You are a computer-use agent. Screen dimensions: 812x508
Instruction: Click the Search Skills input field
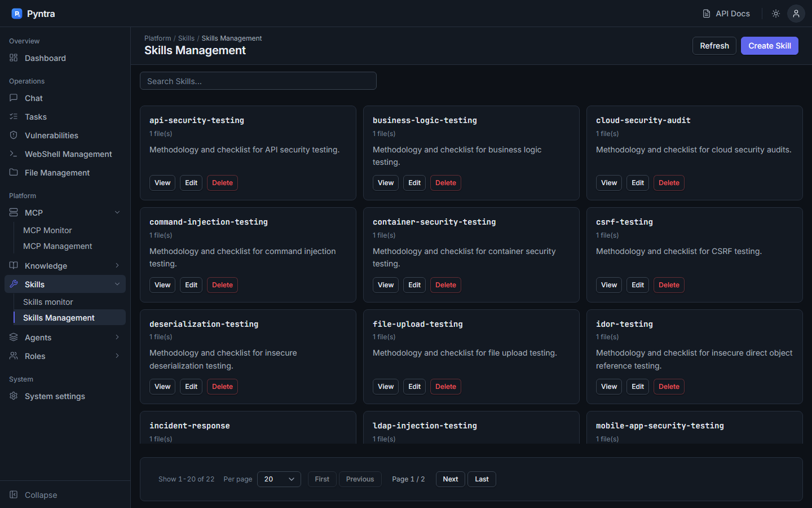point(258,81)
